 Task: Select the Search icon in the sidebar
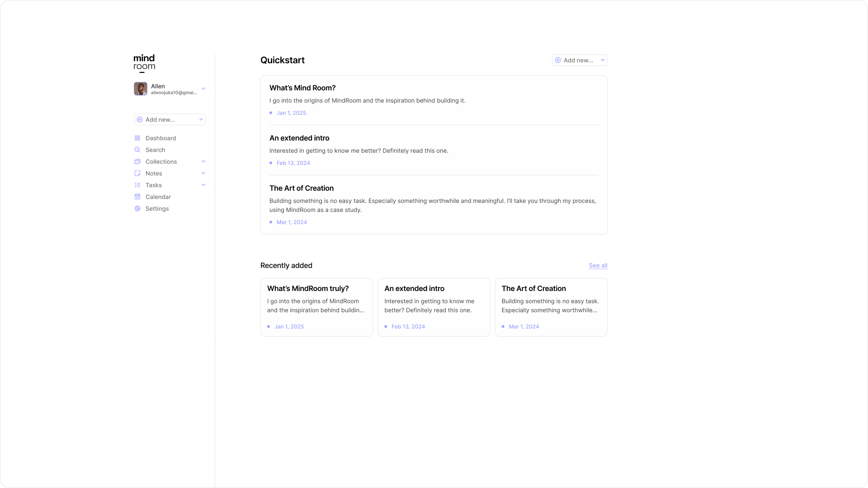tap(137, 150)
